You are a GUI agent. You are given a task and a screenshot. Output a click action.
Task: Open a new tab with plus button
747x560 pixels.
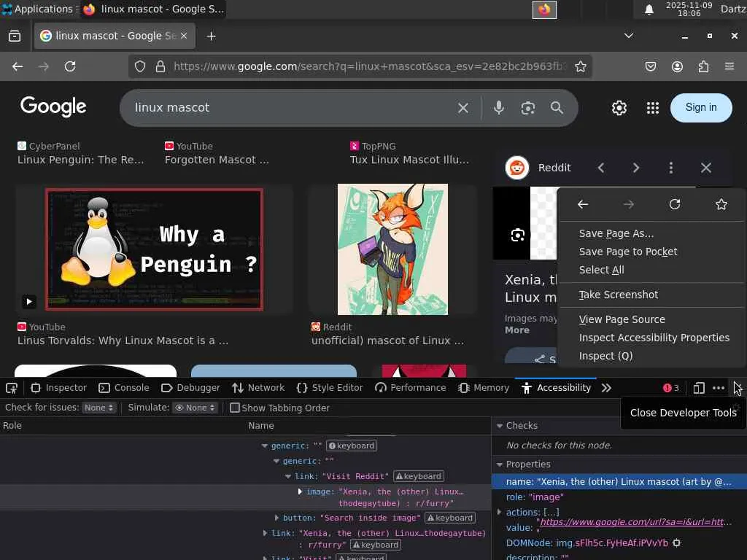point(211,36)
